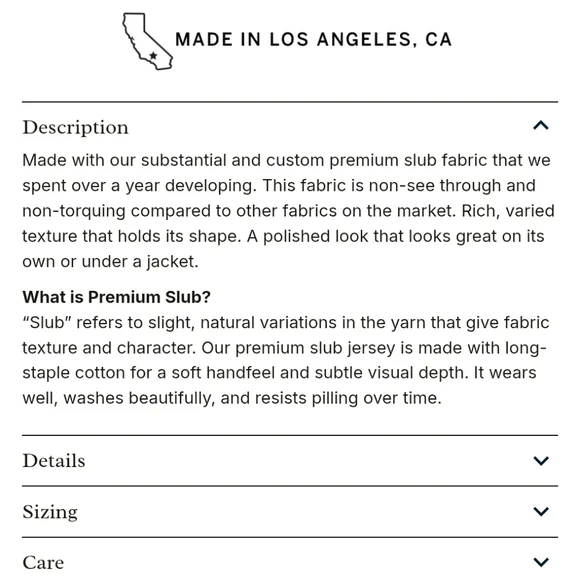Collapse the Description section heading

pos(290,127)
